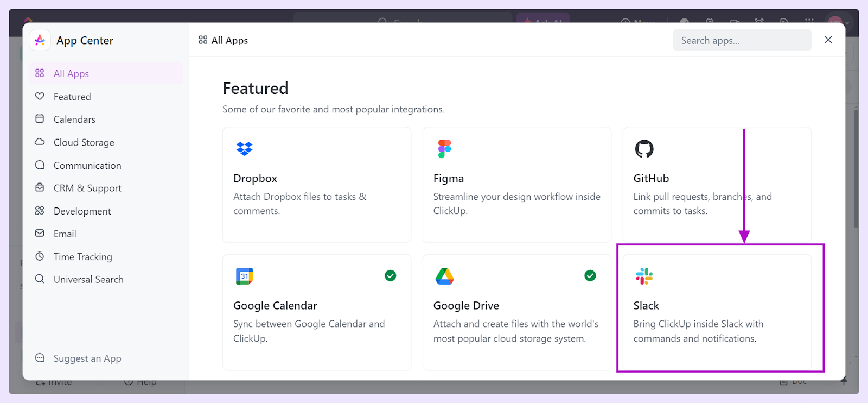This screenshot has width=868, height=403.
Task: Click the App Center title text
Action: pyautogui.click(x=85, y=41)
